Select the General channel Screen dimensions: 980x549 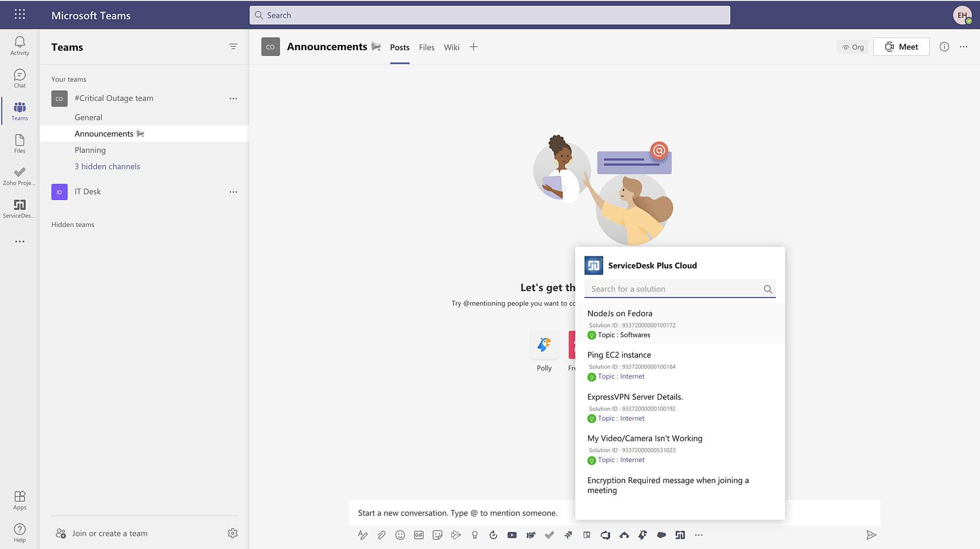(145, 118)
